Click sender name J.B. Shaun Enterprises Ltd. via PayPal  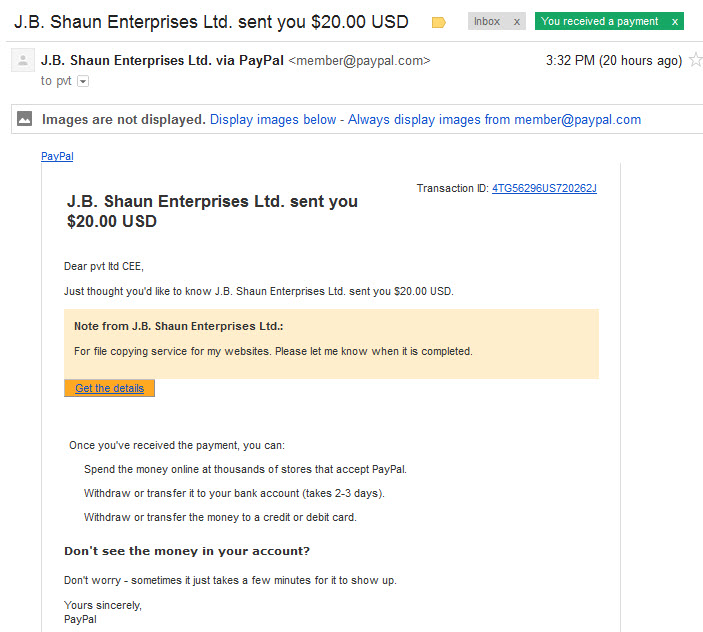(162, 61)
